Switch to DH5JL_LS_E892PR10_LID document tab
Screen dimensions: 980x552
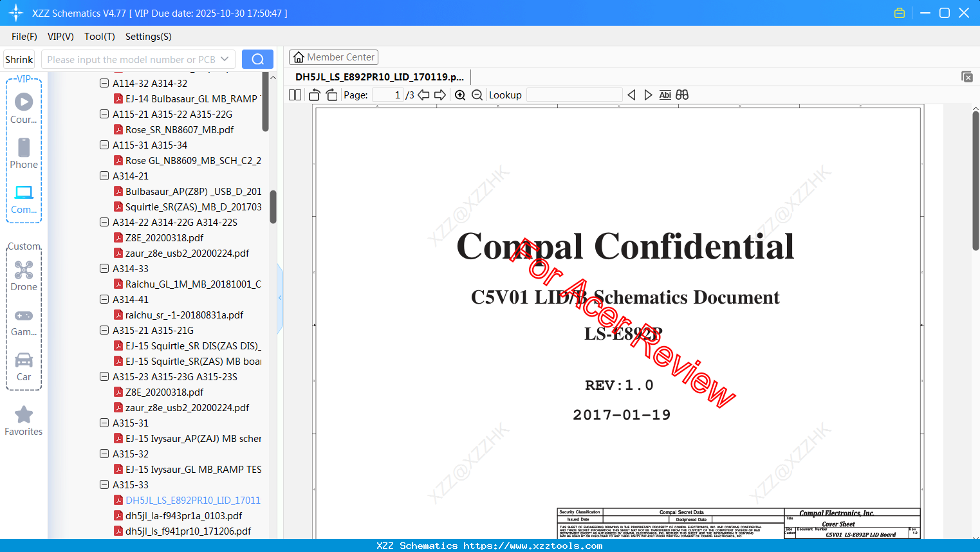tap(380, 77)
